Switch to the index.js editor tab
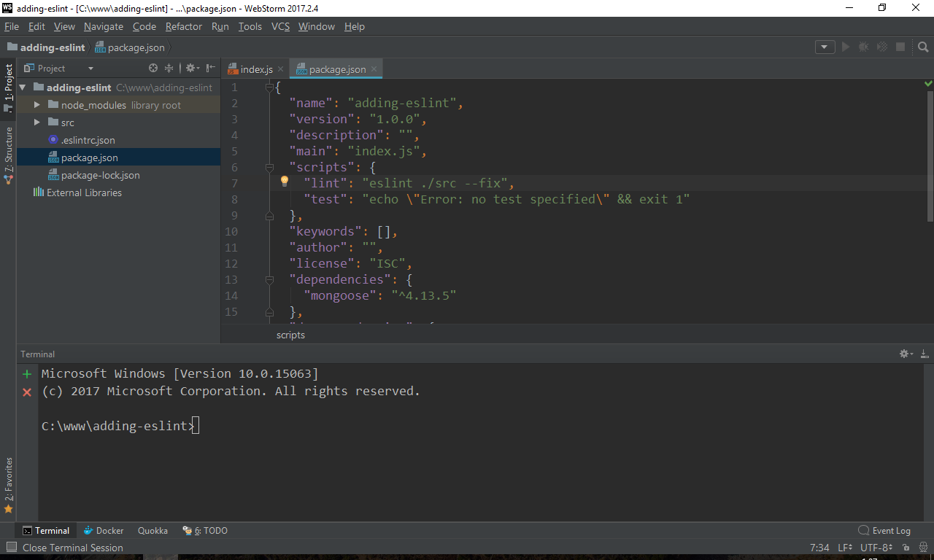 click(256, 69)
